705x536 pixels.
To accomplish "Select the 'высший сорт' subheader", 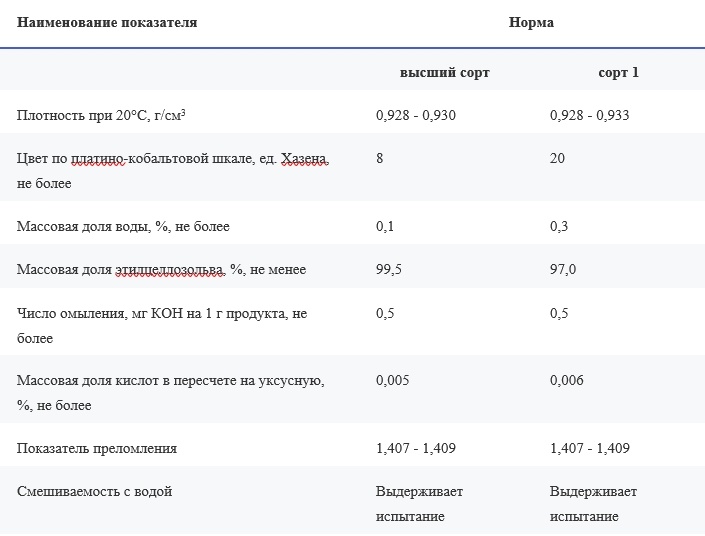I will 445,72.
